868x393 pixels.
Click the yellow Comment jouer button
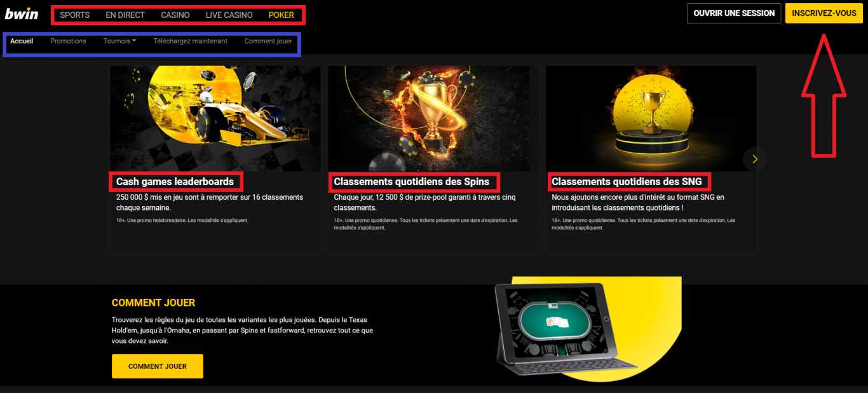tap(158, 366)
